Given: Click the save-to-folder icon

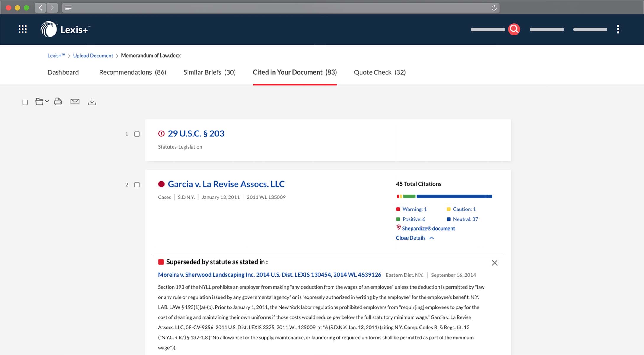Looking at the screenshot, I should [39, 102].
